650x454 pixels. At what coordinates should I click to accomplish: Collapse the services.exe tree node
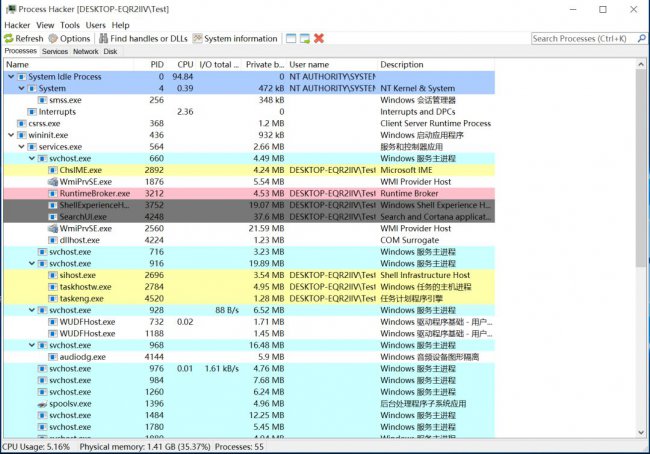point(22,147)
